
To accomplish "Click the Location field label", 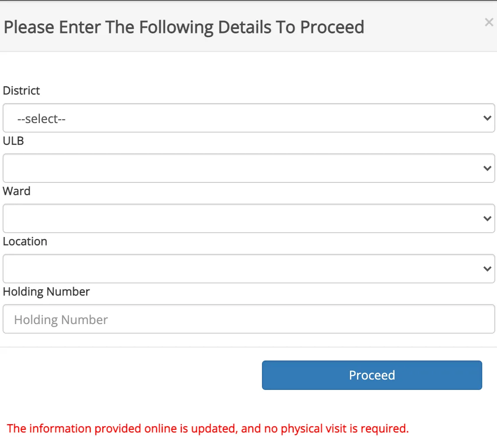I will [x=25, y=241].
